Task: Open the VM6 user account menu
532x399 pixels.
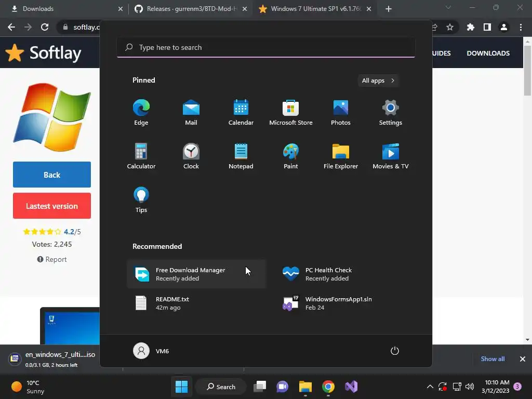Action: tap(151, 351)
